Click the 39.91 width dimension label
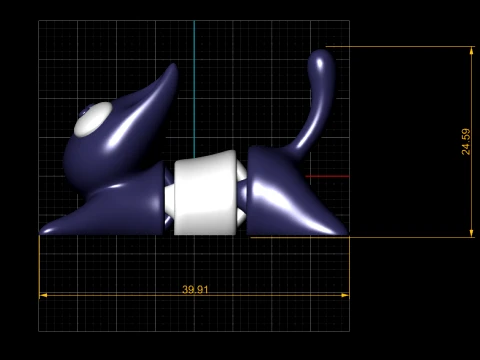Viewport: 480px width, 360px height. click(x=195, y=289)
